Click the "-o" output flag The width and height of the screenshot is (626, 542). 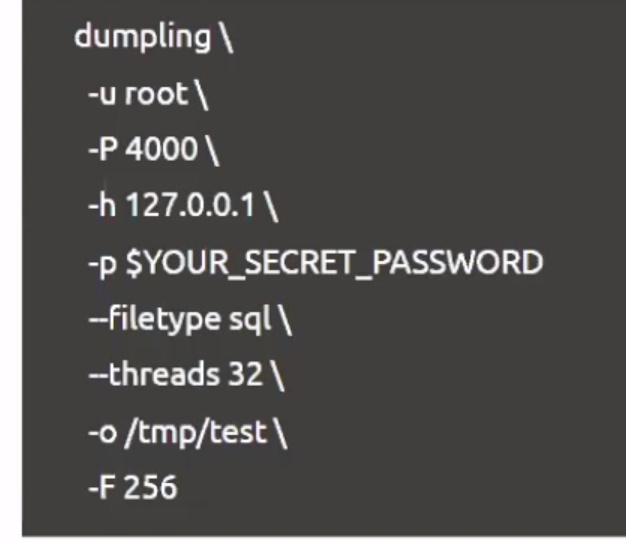[99, 432]
